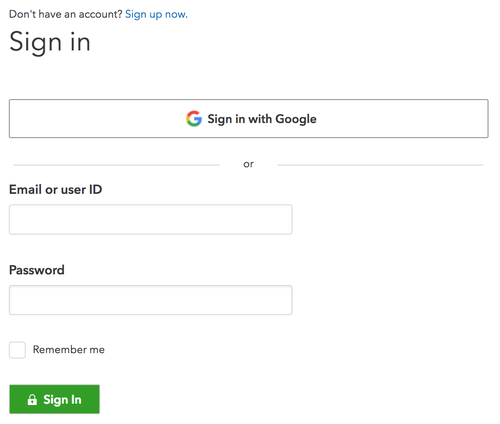Open the Sign up now link

point(156,14)
